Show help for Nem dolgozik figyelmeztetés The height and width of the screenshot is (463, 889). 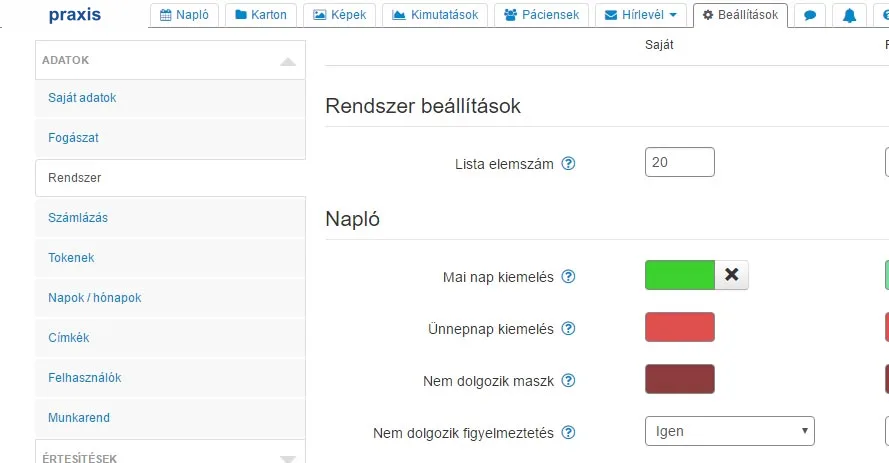(568, 433)
